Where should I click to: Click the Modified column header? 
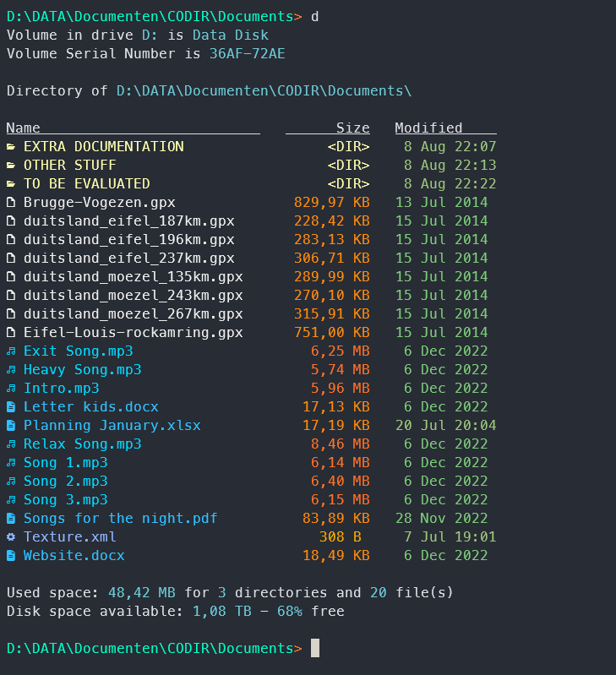pyautogui.click(x=428, y=128)
